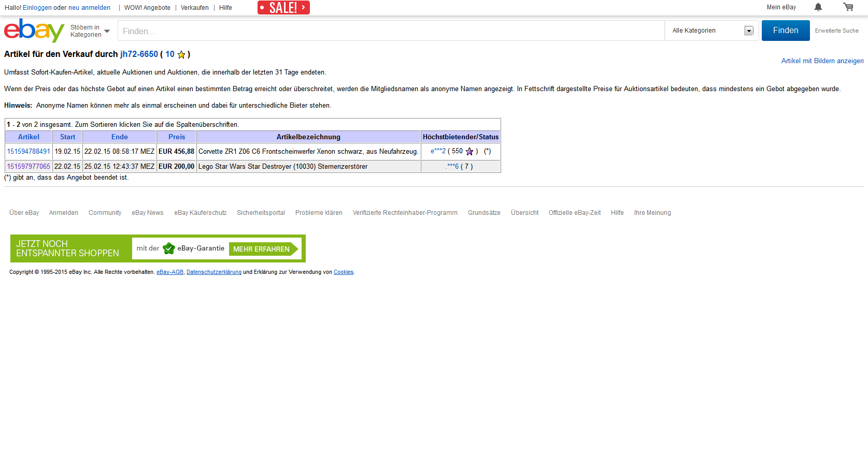
Task: Open item number 151594788491
Action: pos(29,152)
